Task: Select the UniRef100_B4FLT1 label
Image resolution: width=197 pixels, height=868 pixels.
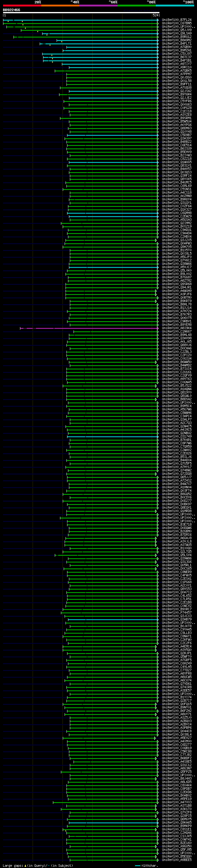Action: click(176, 44)
